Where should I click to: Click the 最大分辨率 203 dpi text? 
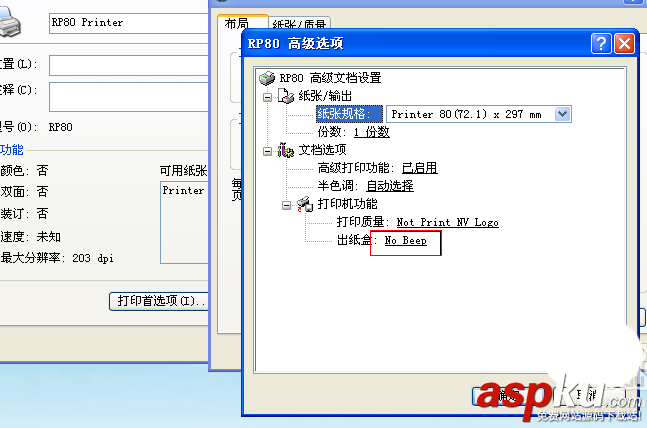(x=57, y=258)
